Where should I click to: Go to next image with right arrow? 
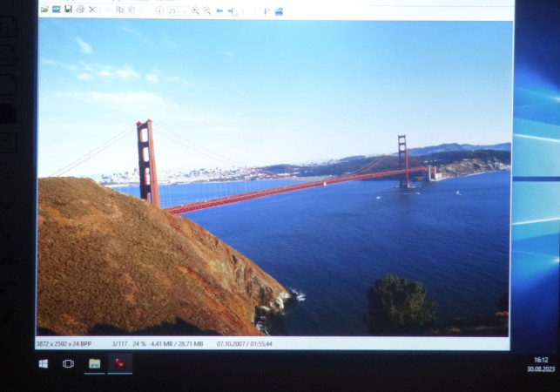[x=231, y=10]
